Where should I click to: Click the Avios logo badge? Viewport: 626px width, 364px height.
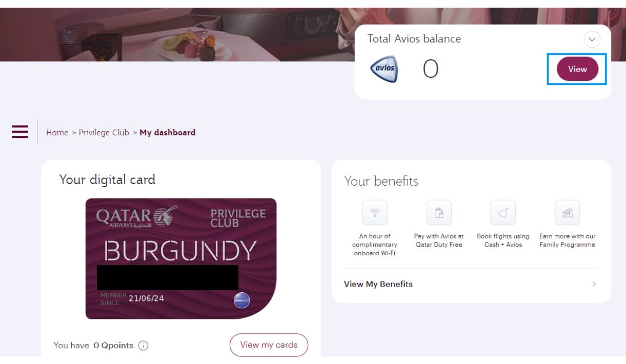[x=384, y=69]
